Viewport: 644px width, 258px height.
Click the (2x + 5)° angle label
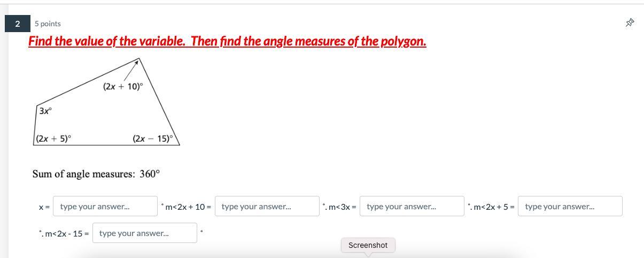(53, 138)
